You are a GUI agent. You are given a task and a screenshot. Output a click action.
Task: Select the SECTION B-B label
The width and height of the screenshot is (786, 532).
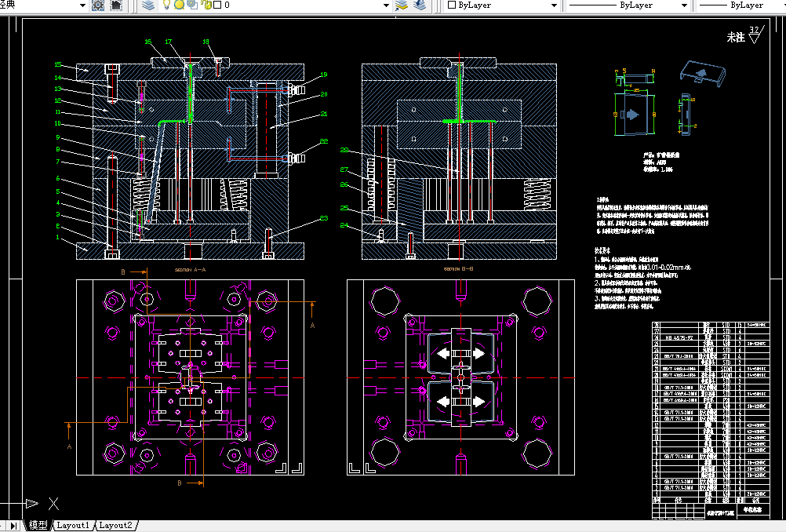tap(458, 269)
